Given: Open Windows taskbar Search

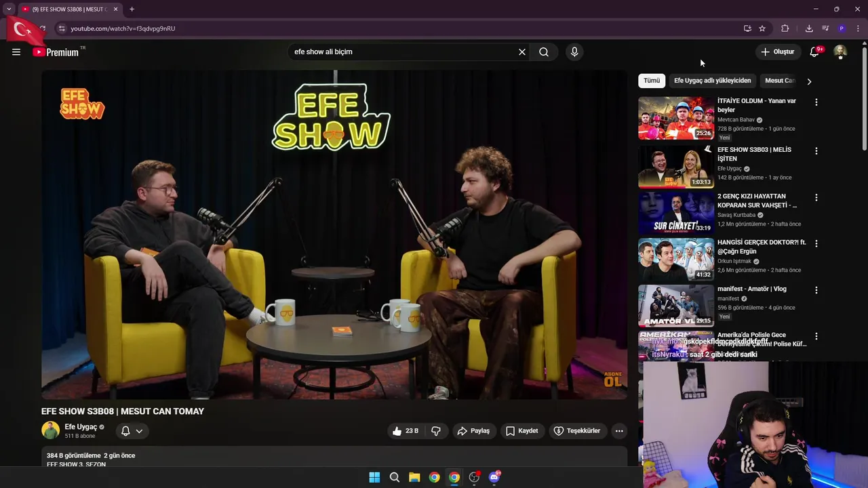Looking at the screenshot, I should click(395, 477).
